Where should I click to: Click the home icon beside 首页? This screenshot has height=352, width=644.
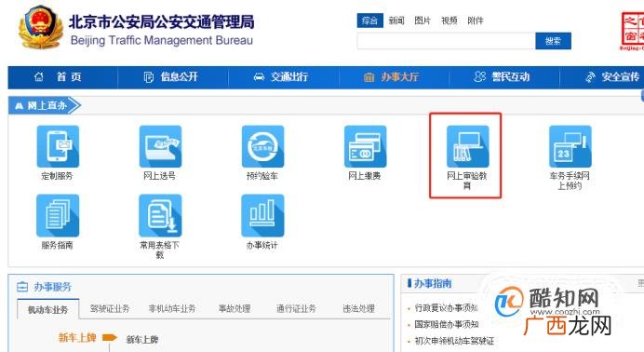click(x=39, y=76)
